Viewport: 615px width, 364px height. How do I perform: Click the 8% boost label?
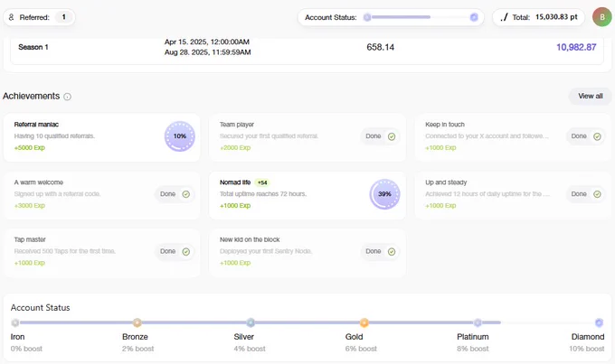point(473,349)
